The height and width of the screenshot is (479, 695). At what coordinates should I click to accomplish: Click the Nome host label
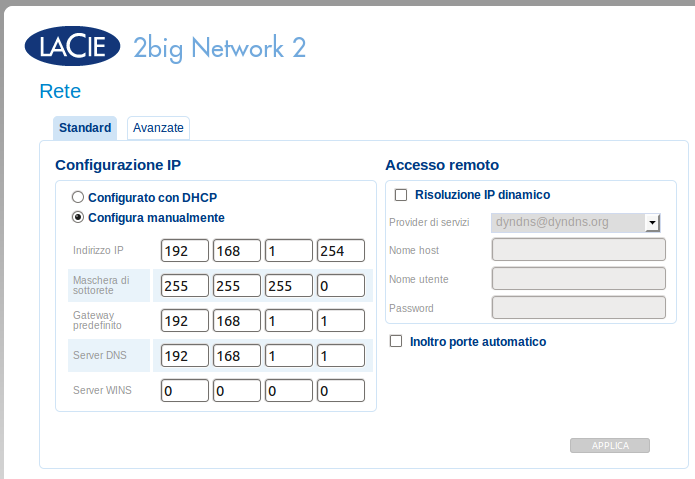pos(414,250)
